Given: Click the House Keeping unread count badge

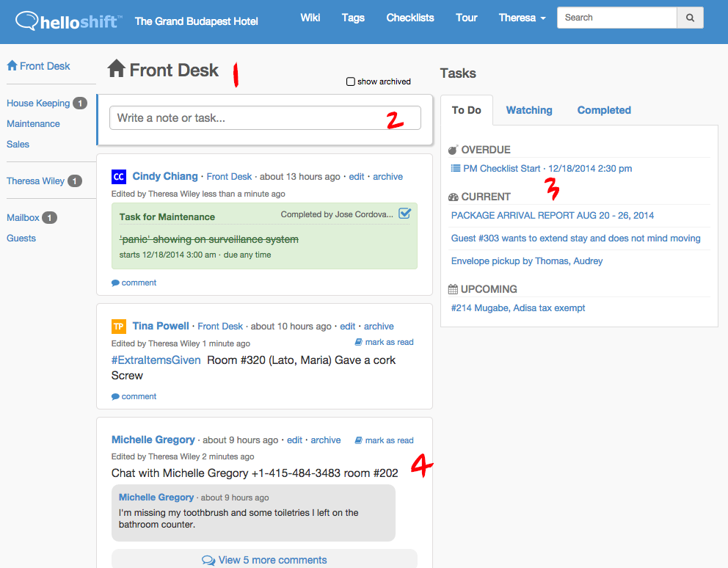Looking at the screenshot, I should tap(80, 103).
